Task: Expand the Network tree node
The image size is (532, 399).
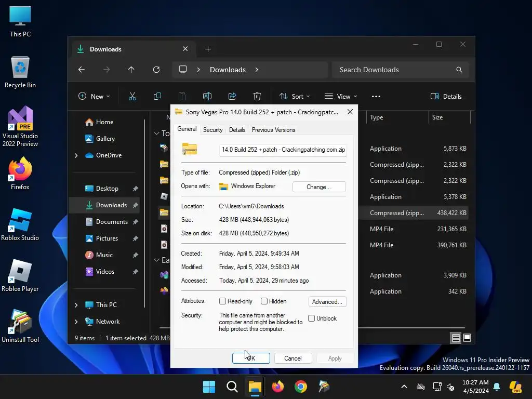Action: [x=76, y=322]
